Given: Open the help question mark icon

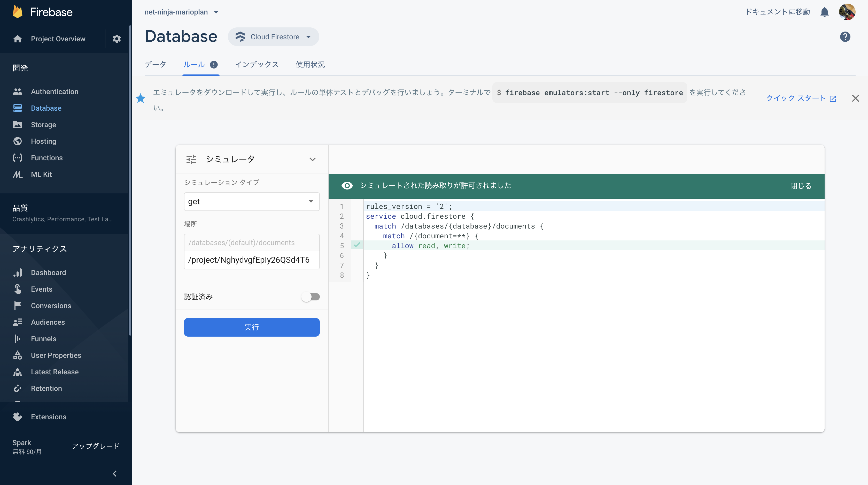Looking at the screenshot, I should (x=845, y=37).
